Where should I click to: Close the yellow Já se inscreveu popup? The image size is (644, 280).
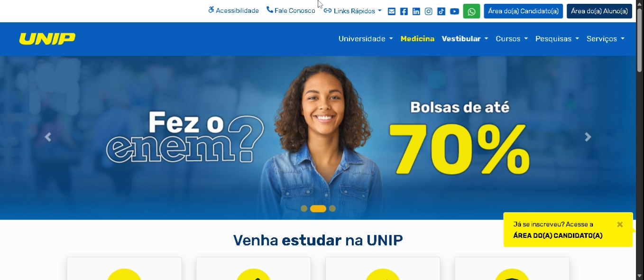(620, 224)
